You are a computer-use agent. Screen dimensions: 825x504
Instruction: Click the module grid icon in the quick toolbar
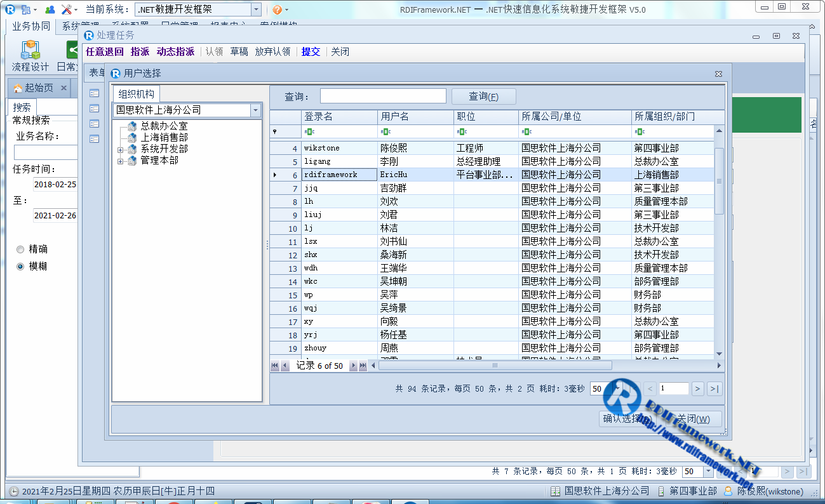[26, 10]
